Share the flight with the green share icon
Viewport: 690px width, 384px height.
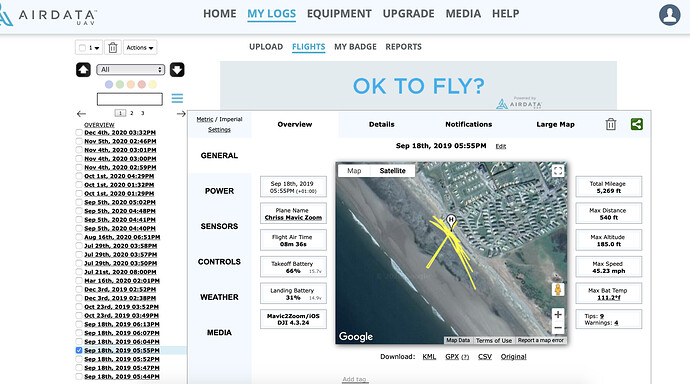[636, 124]
